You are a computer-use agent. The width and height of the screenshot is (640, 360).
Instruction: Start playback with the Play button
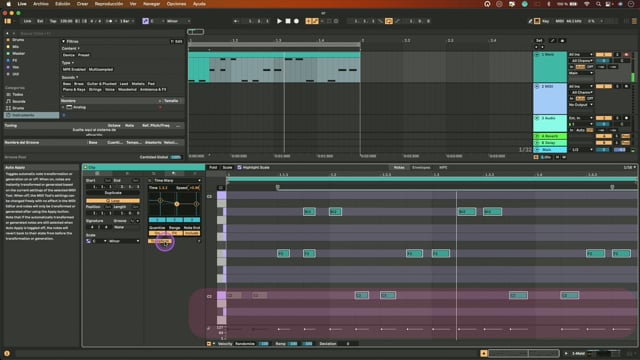coord(279,21)
